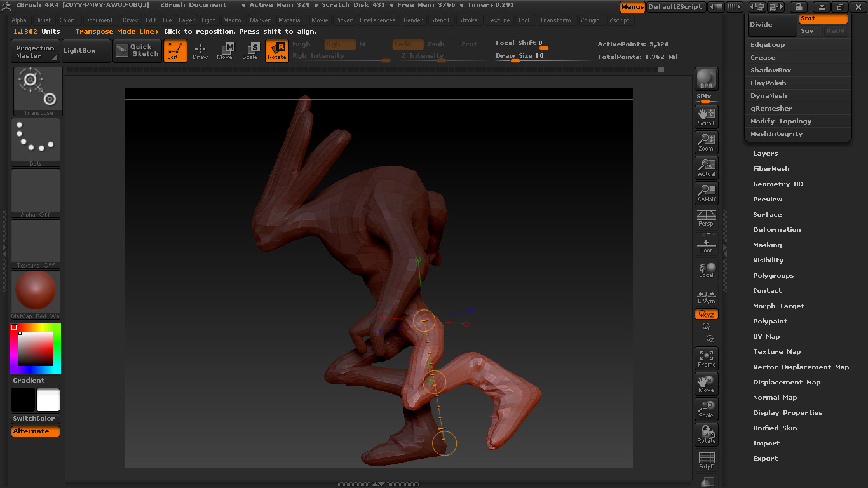Open the Quick Sketch tool
The image size is (868, 488).
(x=137, y=51)
